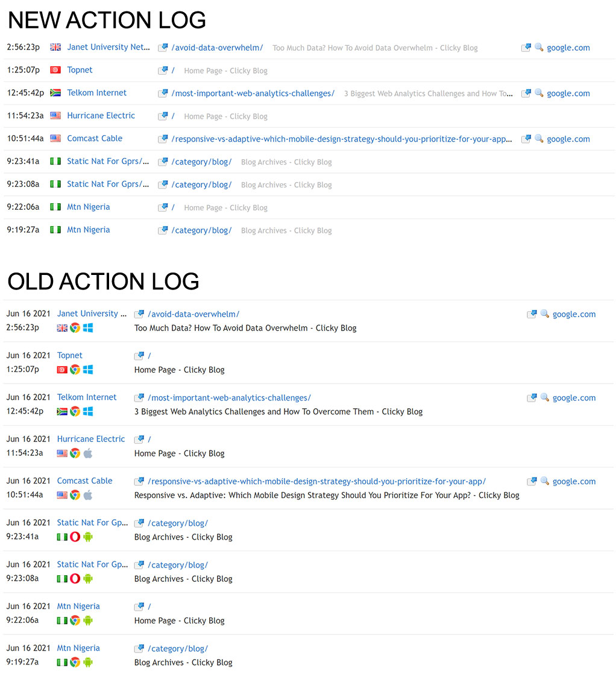Open Janet University Net... link in new log

108,47
